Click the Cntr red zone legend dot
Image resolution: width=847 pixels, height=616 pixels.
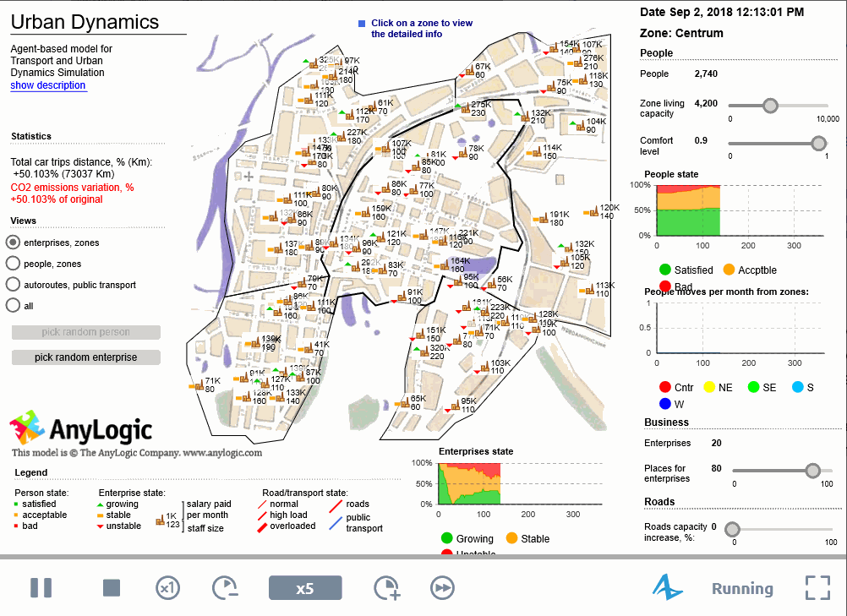point(665,387)
